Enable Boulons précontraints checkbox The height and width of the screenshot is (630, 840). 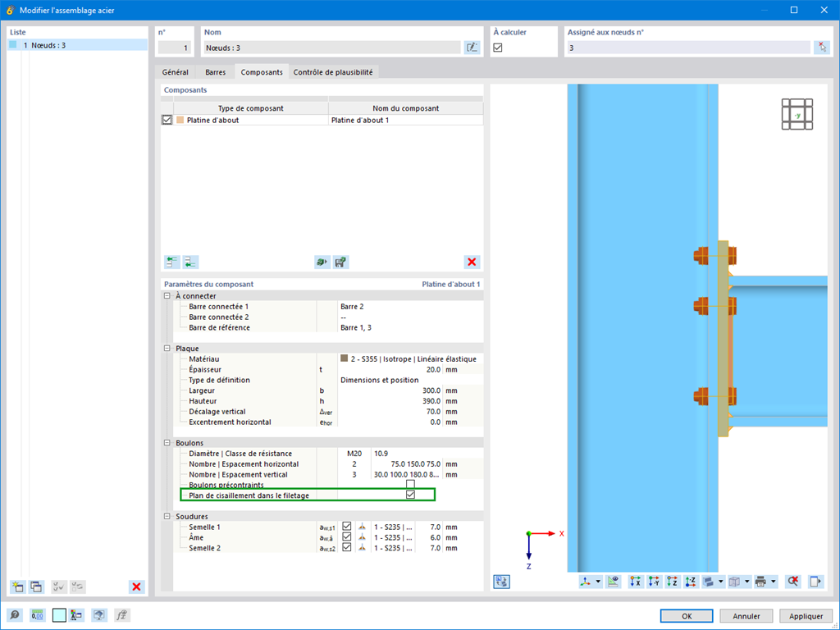coord(410,484)
